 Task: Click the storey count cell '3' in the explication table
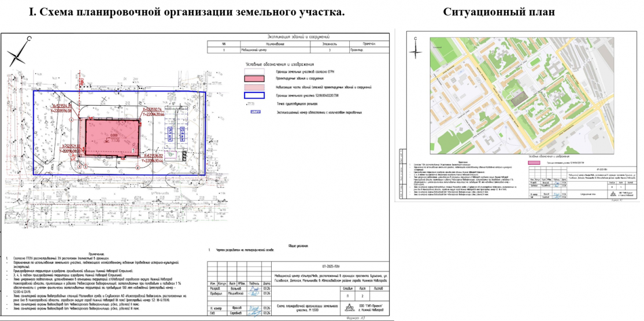(x=330, y=50)
